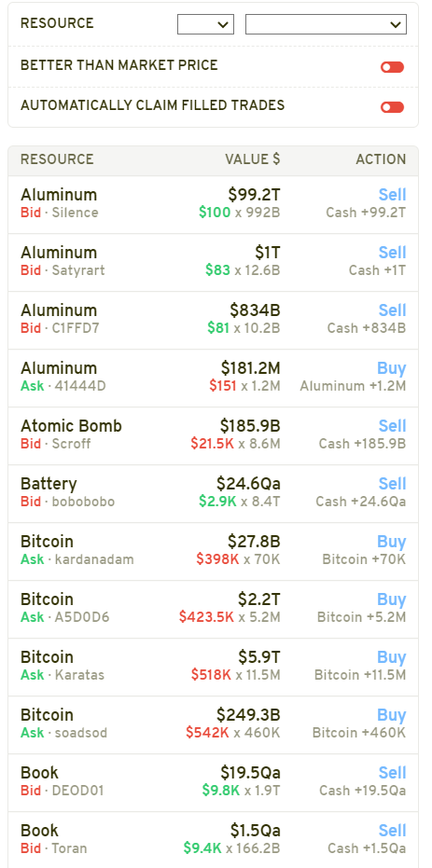This screenshot has height=868, width=432.
Task: Buy Bitcoin from A5D0D6's ask
Action: click(392, 599)
